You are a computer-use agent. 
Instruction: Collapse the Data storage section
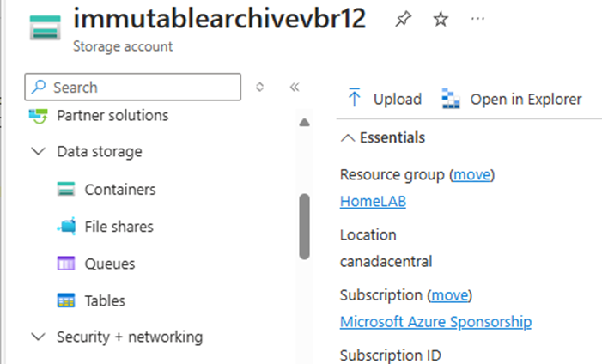point(38,151)
